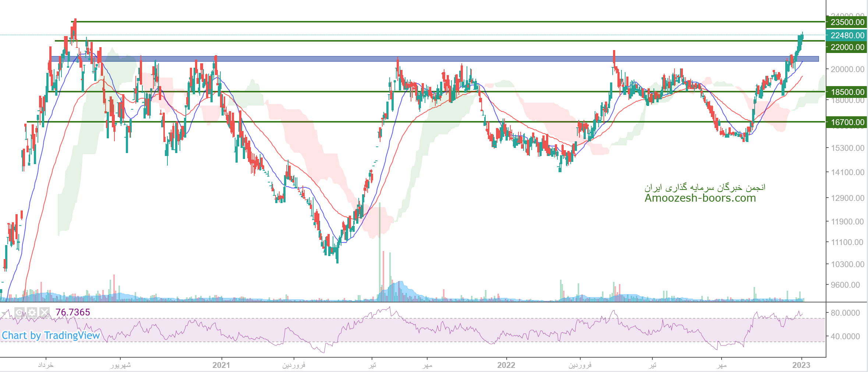Hide the RSI indicator with eye icon
868x372 pixels.
[20, 313]
